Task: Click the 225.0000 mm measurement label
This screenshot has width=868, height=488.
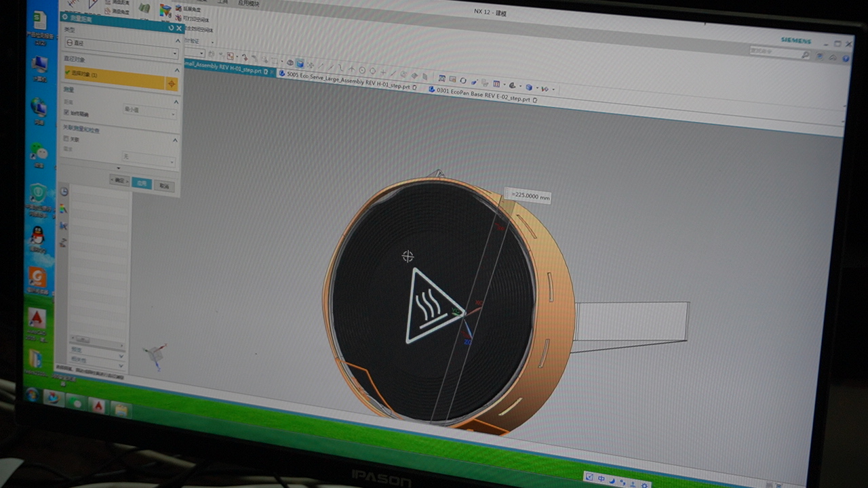Action: point(529,197)
